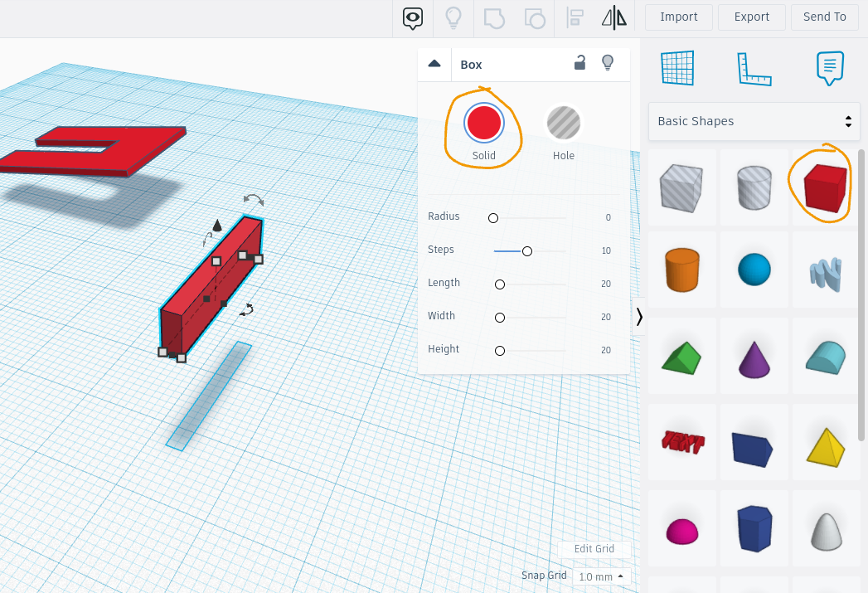The image size is (868, 593).
Task: Click the Export button
Action: [x=752, y=17]
